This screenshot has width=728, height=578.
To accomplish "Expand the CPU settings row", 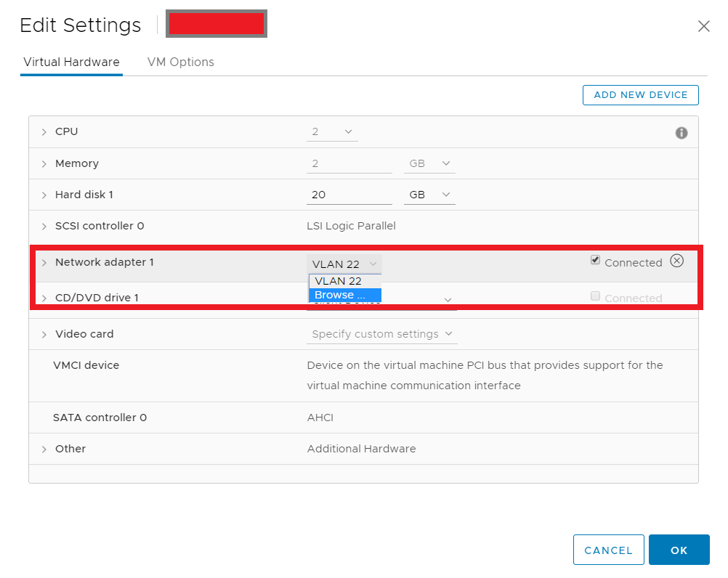I will pos(44,132).
